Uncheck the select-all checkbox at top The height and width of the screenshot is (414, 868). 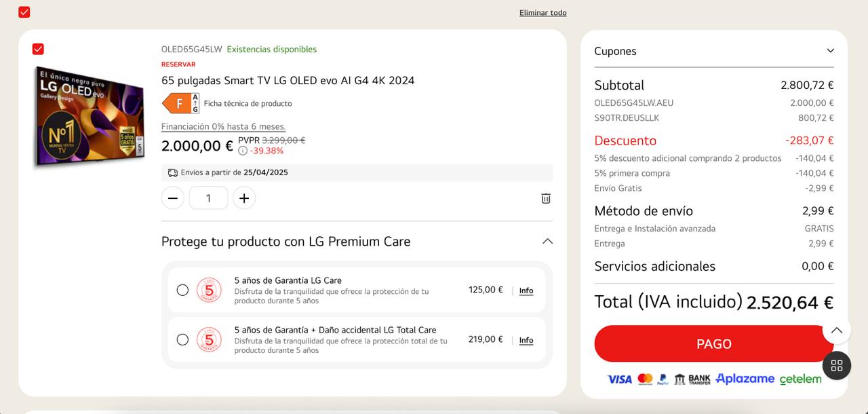point(24,12)
